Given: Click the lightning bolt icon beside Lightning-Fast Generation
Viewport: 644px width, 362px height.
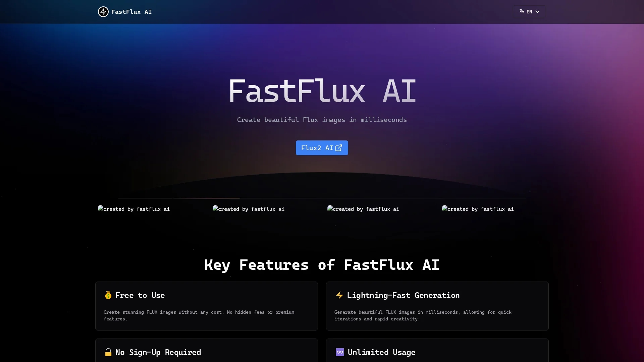Looking at the screenshot, I should coord(339,295).
